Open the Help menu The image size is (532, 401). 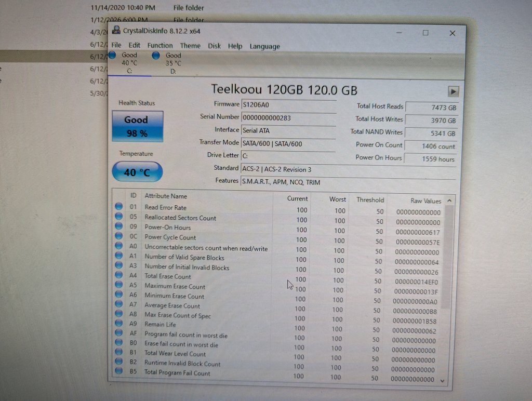tap(235, 46)
